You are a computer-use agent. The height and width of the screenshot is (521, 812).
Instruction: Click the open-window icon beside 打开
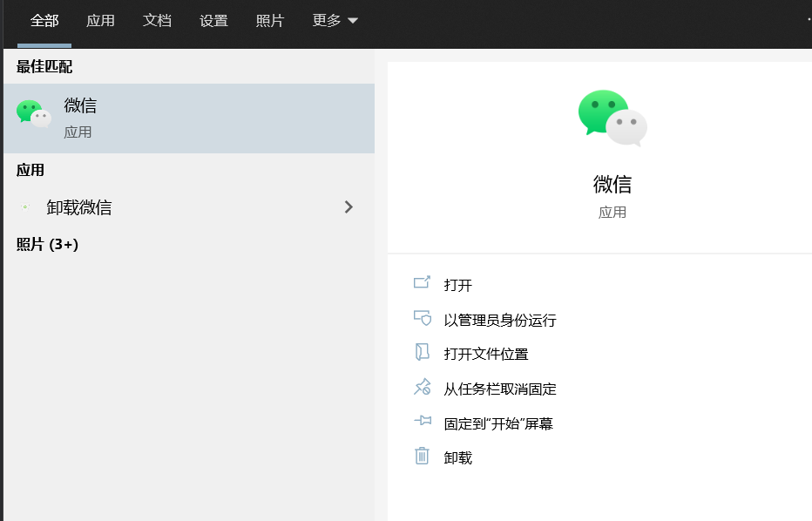pos(422,282)
